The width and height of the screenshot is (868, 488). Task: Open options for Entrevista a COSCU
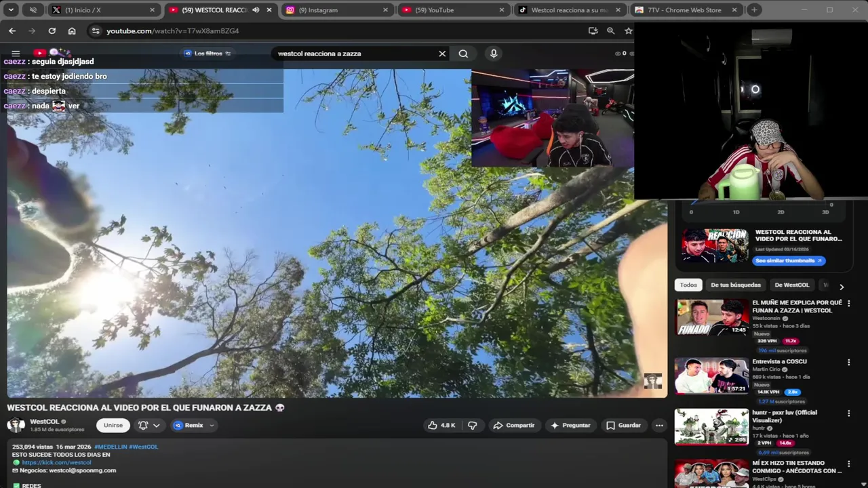tap(848, 363)
